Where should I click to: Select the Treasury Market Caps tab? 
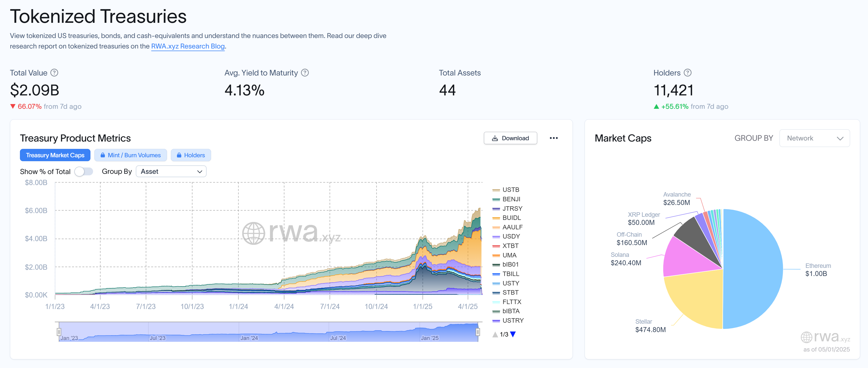pos(55,155)
